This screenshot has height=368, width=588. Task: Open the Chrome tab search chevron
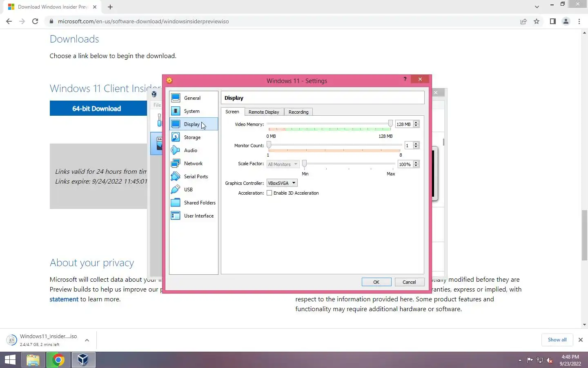click(537, 7)
